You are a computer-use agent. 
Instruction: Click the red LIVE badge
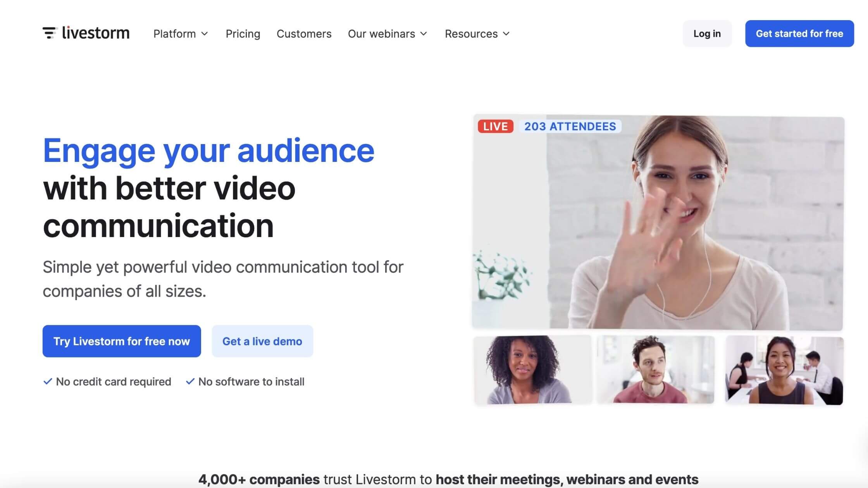(x=496, y=126)
